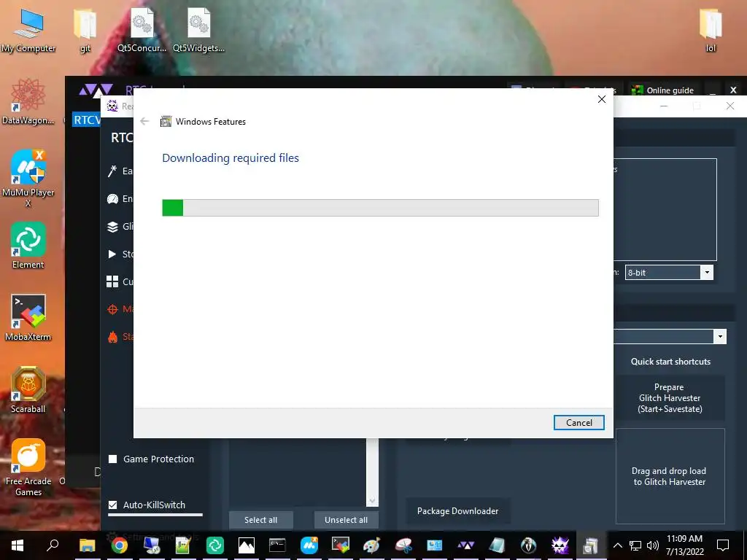Select the DataWagon desktop shortcut

tap(28, 102)
